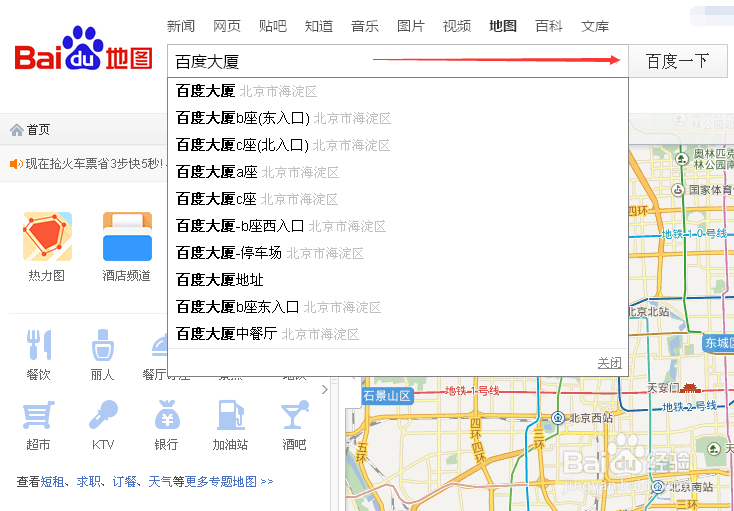Open the 网页 web tab
This screenshot has width=734, height=511.
[227, 26]
